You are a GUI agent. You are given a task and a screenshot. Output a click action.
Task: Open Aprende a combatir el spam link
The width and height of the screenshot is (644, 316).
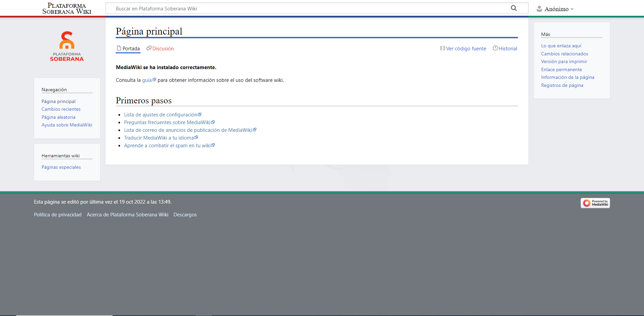coord(169,146)
